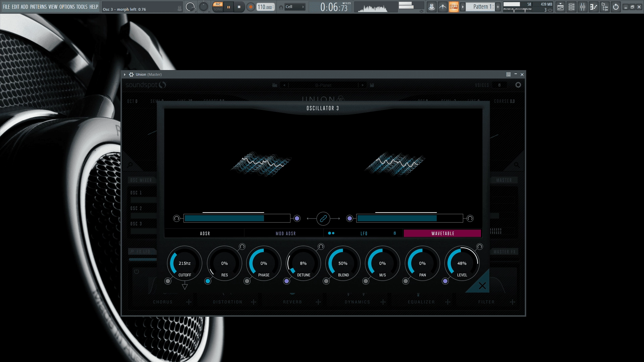Toggle purple dot left of right morph slider
This screenshot has height=362, width=644.
click(350, 219)
